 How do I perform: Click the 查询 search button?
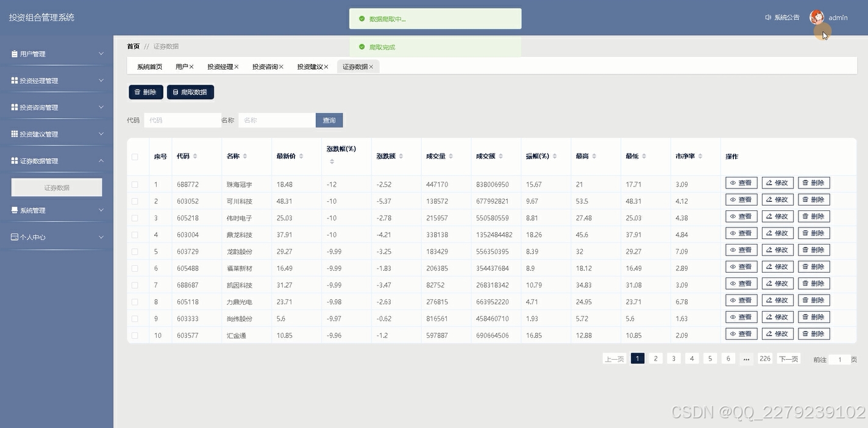pos(329,119)
